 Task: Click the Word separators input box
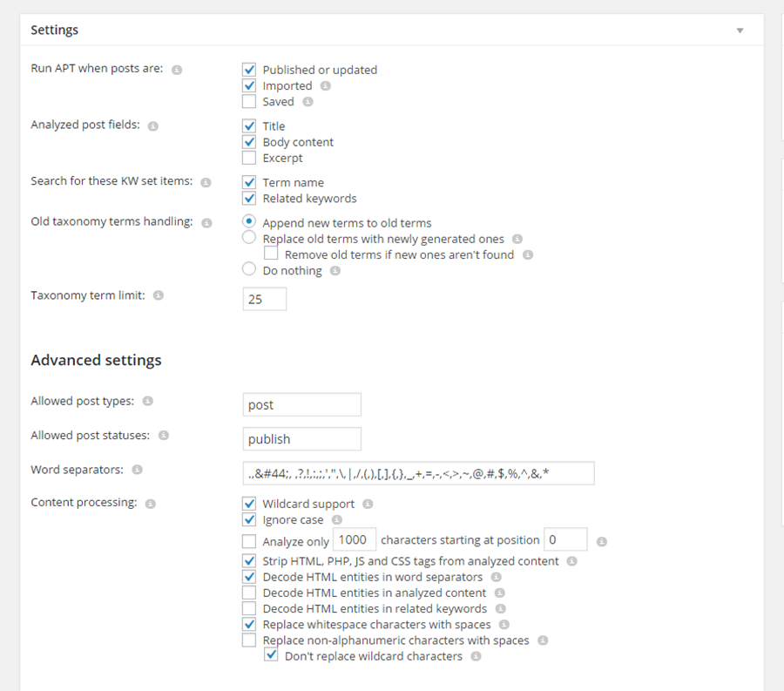point(418,473)
